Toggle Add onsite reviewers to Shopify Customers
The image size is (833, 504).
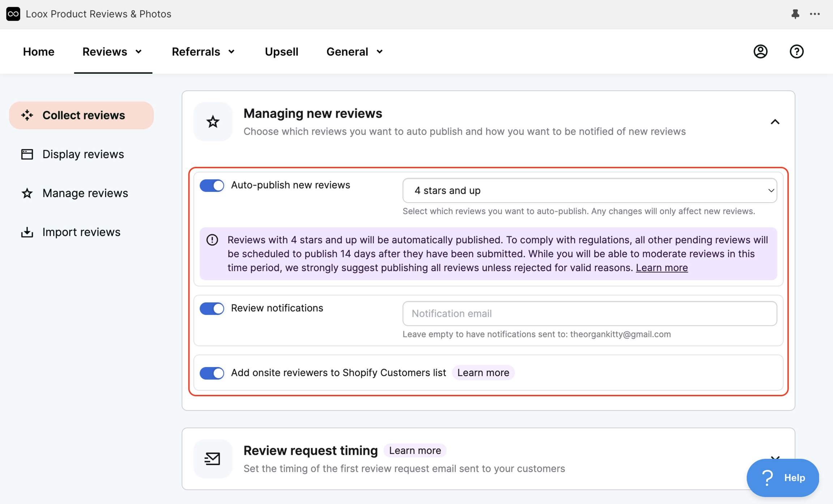tap(212, 373)
